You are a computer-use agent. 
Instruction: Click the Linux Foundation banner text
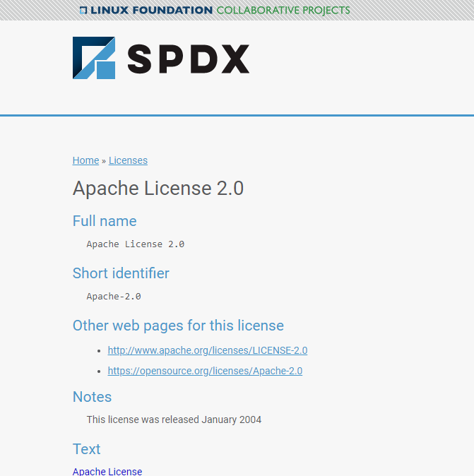pyautogui.click(x=151, y=11)
